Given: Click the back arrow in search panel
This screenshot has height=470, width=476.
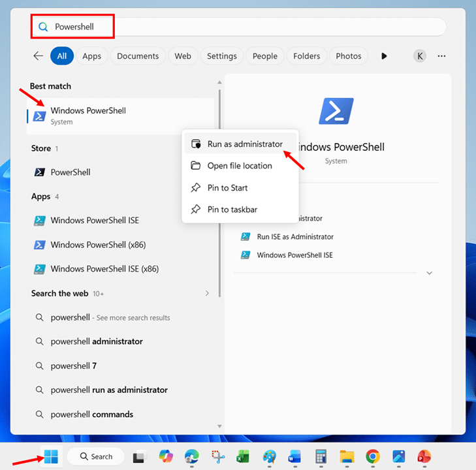Looking at the screenshot, I should [39, 56].
